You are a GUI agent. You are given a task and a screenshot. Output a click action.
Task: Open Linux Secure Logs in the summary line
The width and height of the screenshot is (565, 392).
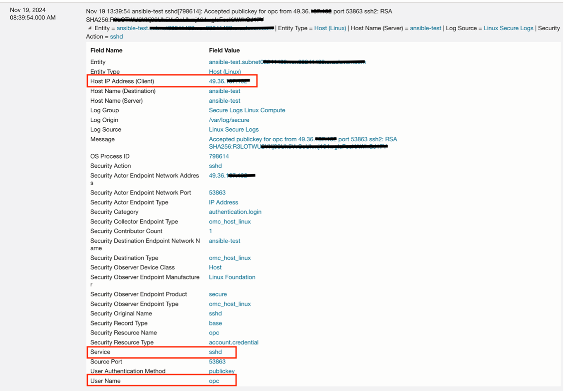tap(508, 28)
